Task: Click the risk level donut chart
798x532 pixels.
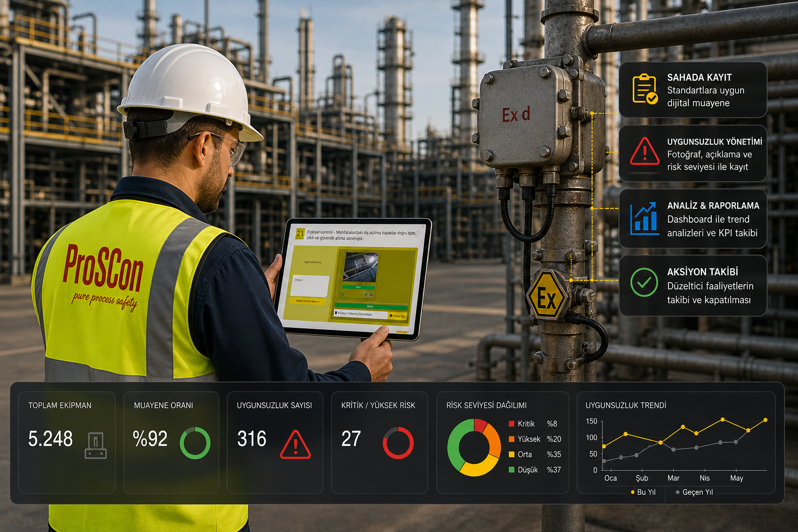Action: pos(474,447)
